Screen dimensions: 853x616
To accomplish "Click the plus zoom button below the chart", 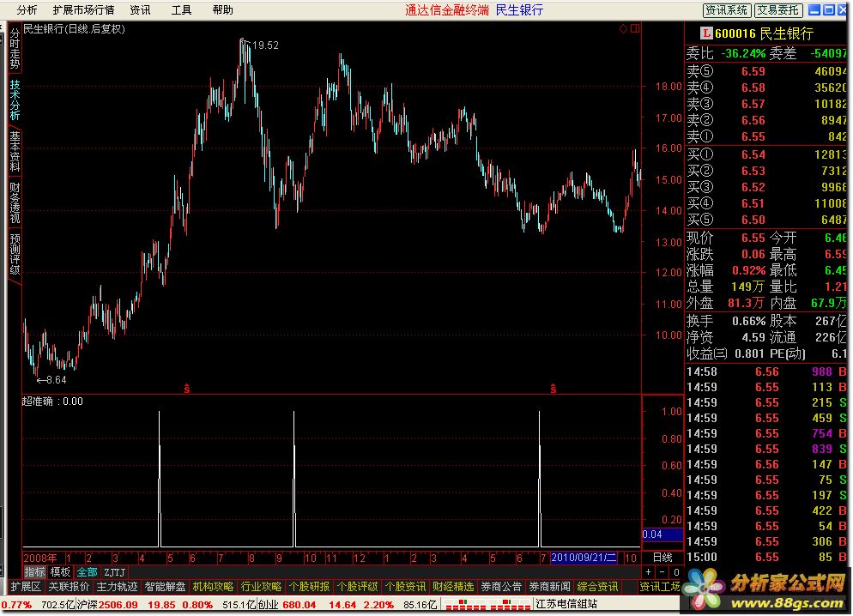I will click(648, 572).
